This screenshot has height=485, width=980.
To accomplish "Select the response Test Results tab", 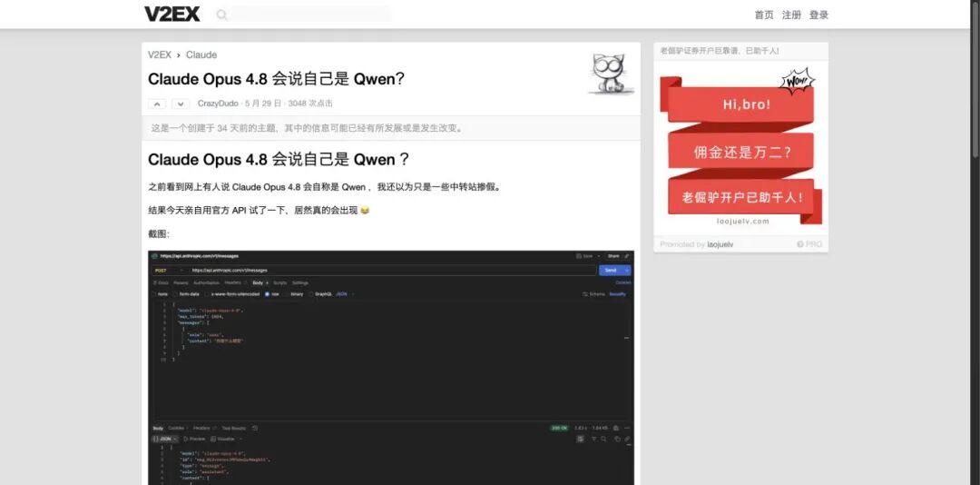I will (234, 428).
